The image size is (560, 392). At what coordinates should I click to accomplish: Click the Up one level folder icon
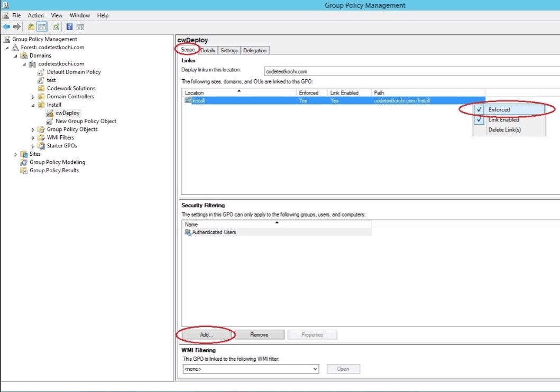pyautogui.click(x=31, y=27)
